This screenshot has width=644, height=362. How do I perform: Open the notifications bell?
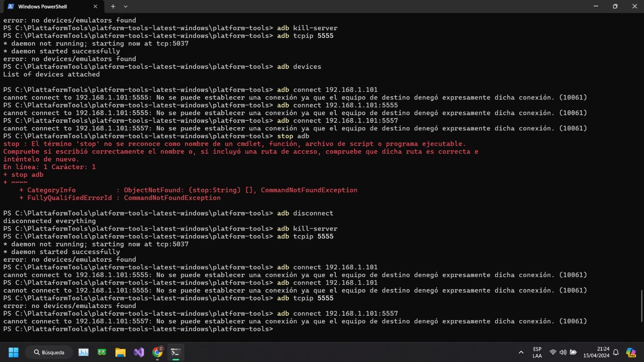click(616, 352)
